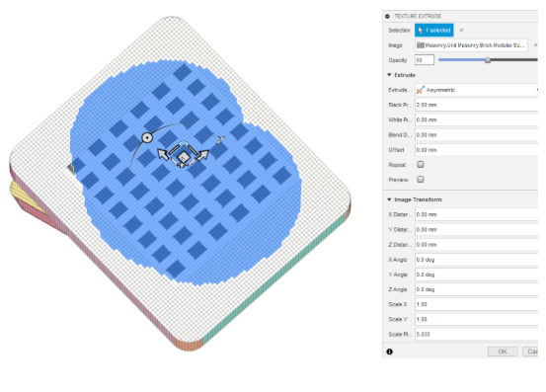The height and width of the screenshot is (392, 546).
Task: Enable the Preview checkbox
Action: (421, 180)
